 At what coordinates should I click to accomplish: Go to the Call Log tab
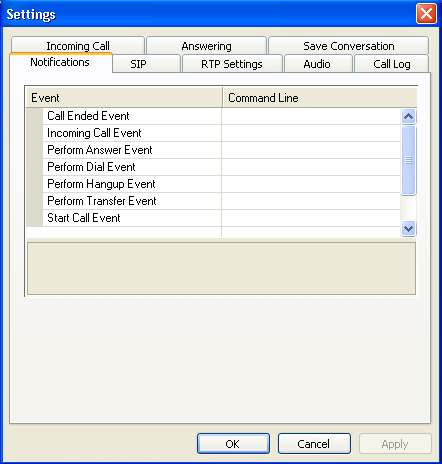point(391,64)
